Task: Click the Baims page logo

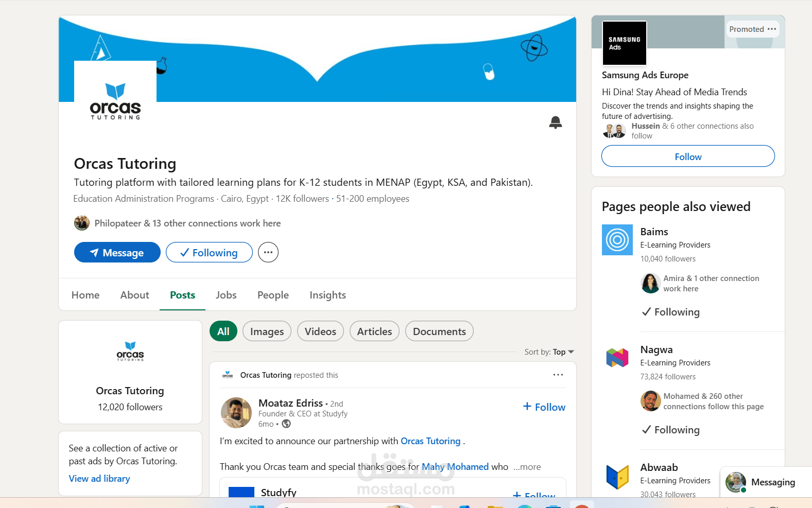Action: click(617, 240)
